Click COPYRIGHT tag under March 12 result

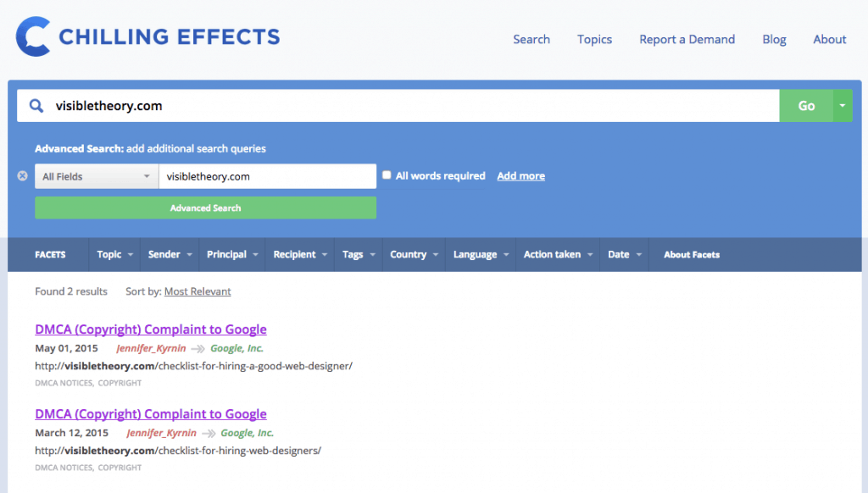coord(120,468)
